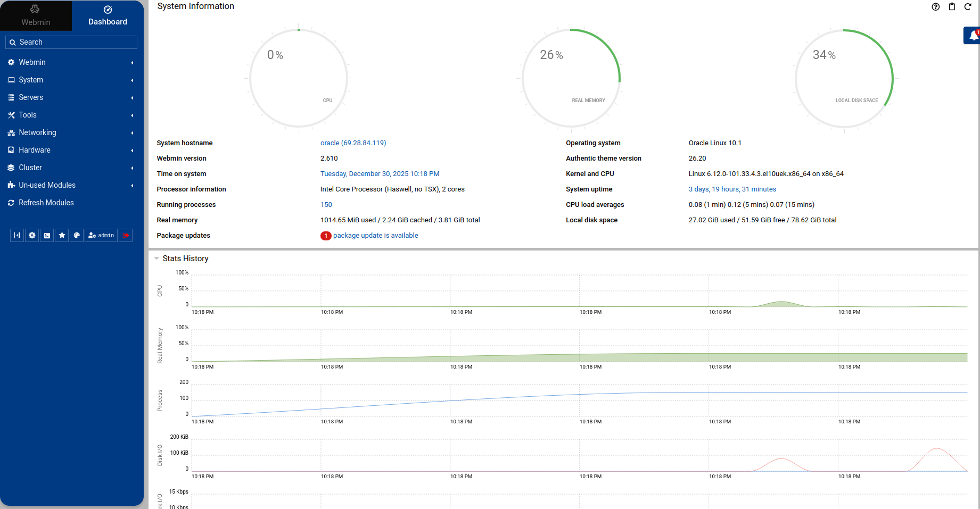
Task: Open theme configuration palette icon
Action: tap(77, 235)
